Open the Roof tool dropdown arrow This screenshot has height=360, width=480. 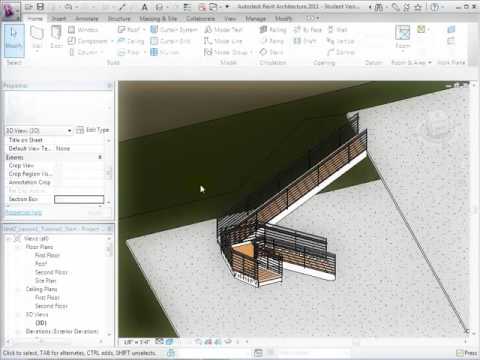point(144,30)
